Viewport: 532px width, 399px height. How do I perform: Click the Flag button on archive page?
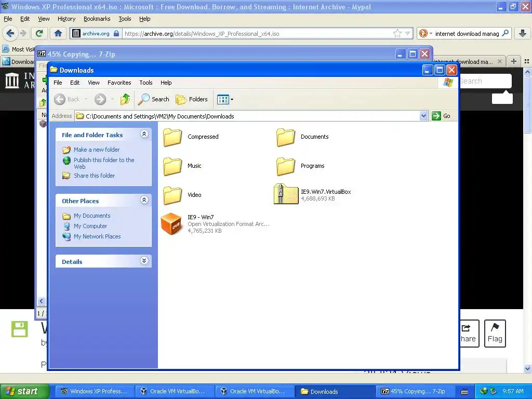(495, 334)
